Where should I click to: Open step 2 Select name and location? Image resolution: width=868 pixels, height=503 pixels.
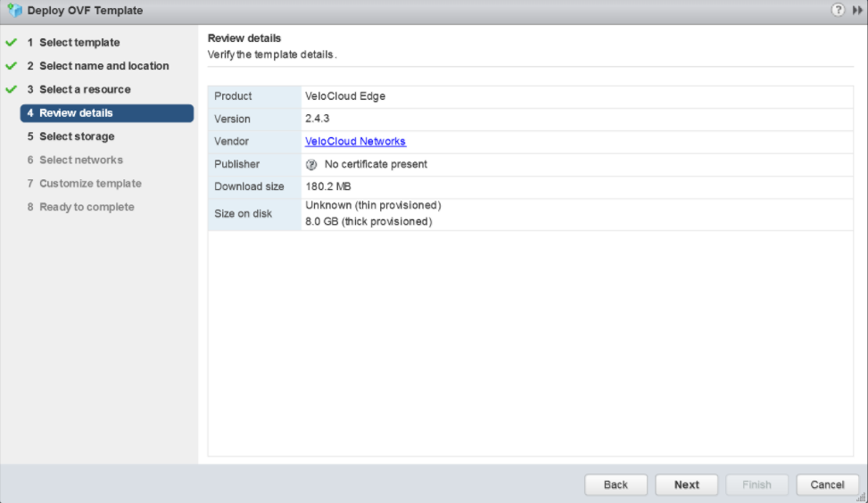pyautogui.click(x=103, y=66)
